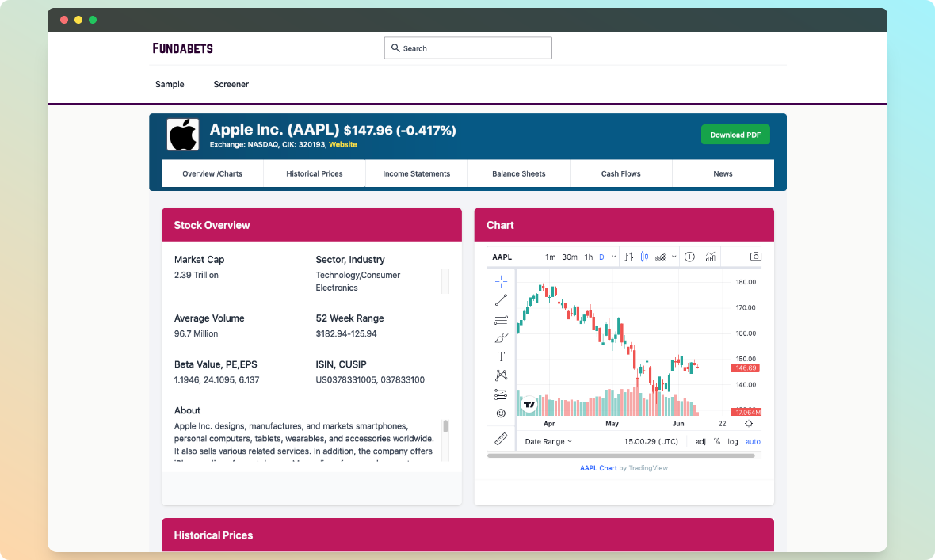Set chart interval to D
This screenshot has width=935, height=560.
[x=601, y=257]
